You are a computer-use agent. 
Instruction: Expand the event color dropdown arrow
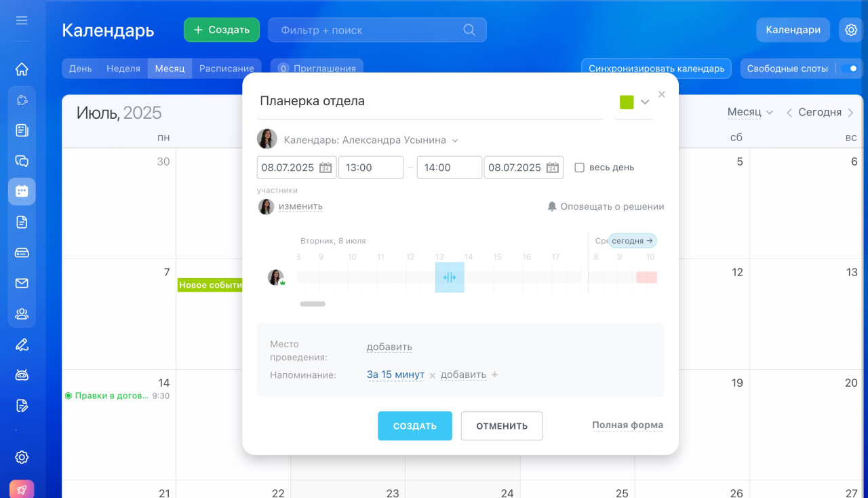[645, 102]
